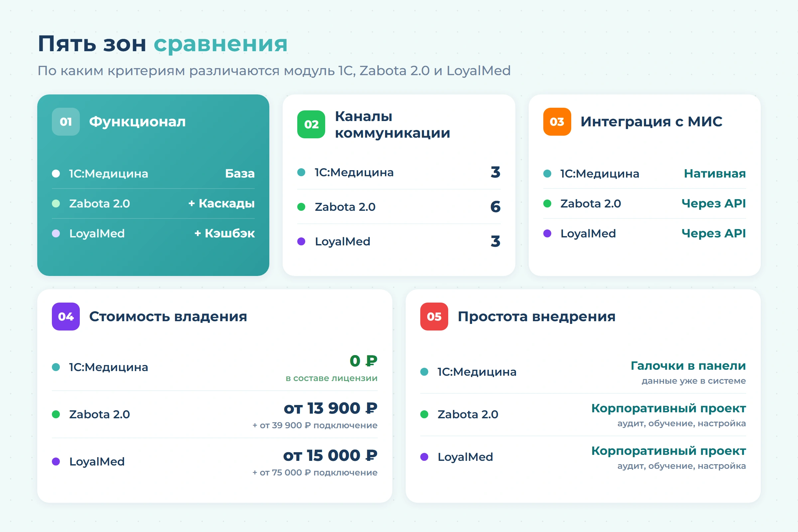Click the subtitle about модуль 1С, Zabota 2.0 и LoyalMed
798x532 pixels.
[x=274, y=70]
